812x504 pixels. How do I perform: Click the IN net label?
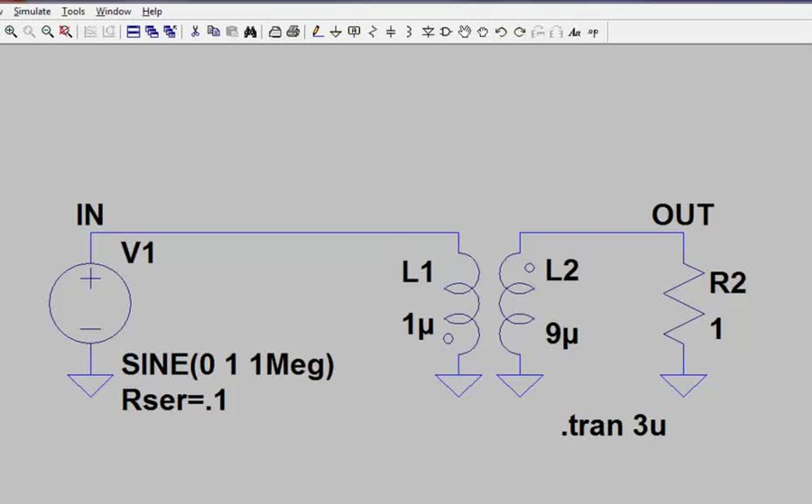[x=90, y=215]
